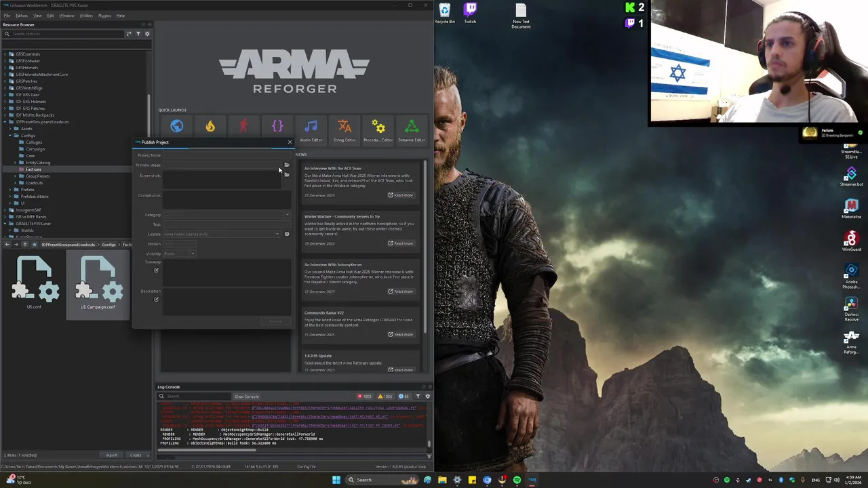Collapse the Configs folder
The height and width of the screenshot is (488, 868).
[10, 136]
